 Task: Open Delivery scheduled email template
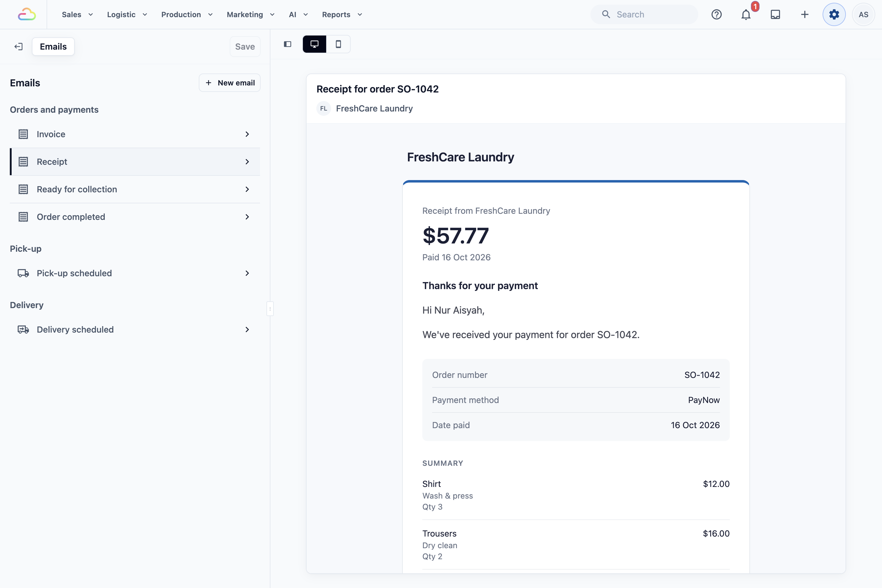[x=135, y=329]
